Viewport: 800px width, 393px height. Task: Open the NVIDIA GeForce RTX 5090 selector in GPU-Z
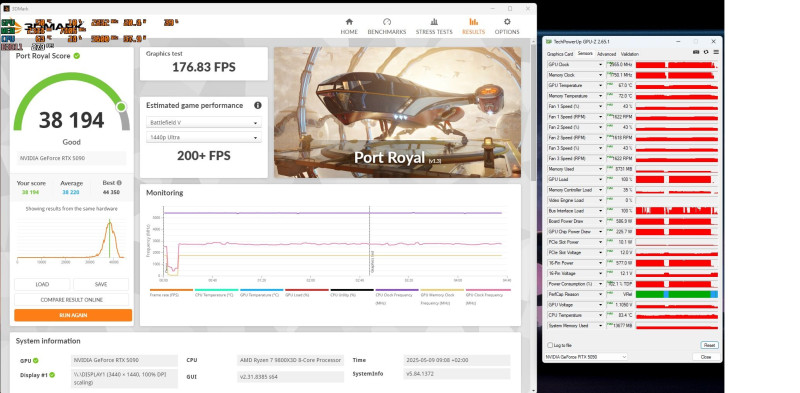click(586, 357)
